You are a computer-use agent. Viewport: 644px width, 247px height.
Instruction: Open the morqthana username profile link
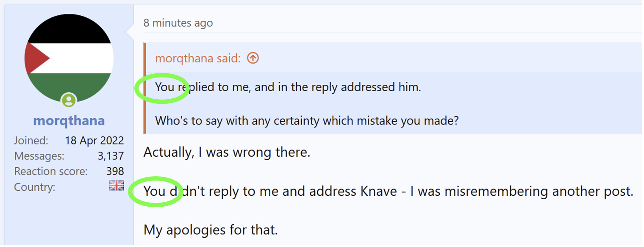[69, 121]
